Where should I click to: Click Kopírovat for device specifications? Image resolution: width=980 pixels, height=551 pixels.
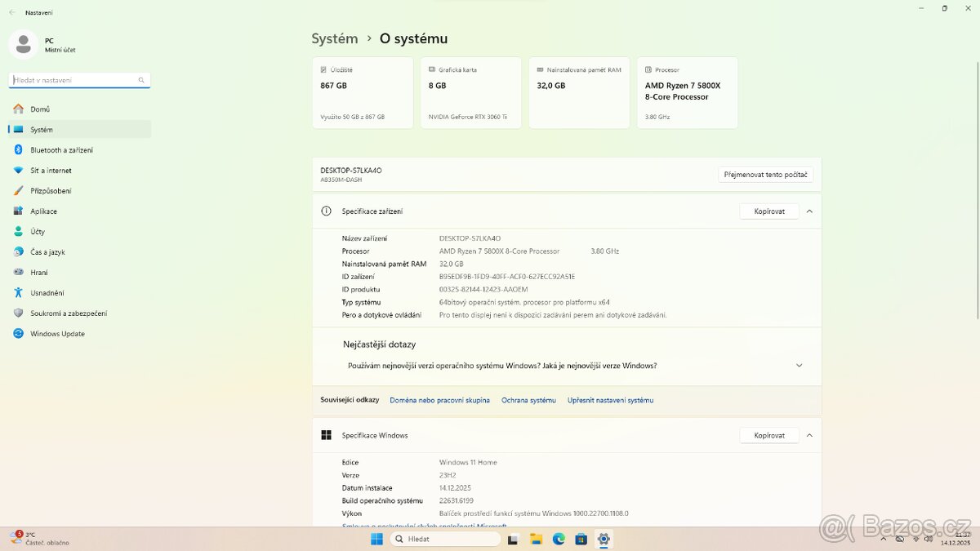[x=768, y=211]
